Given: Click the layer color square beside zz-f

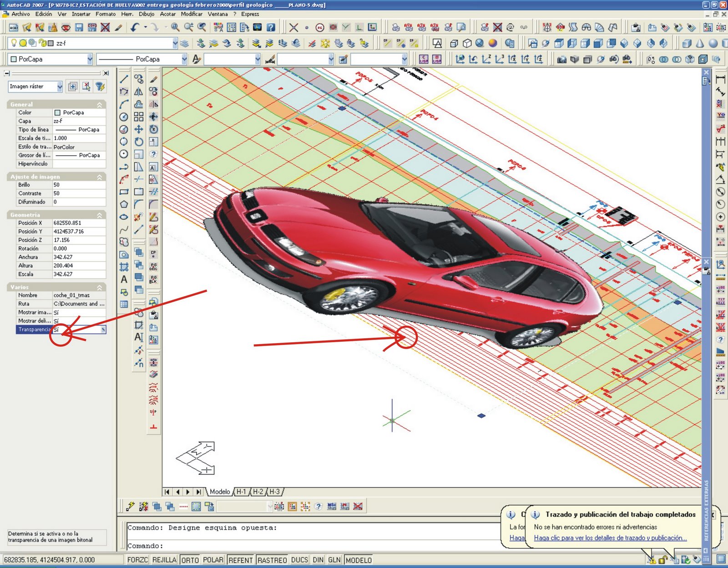Looking at the screenshot, I should [x=51, y=43].
